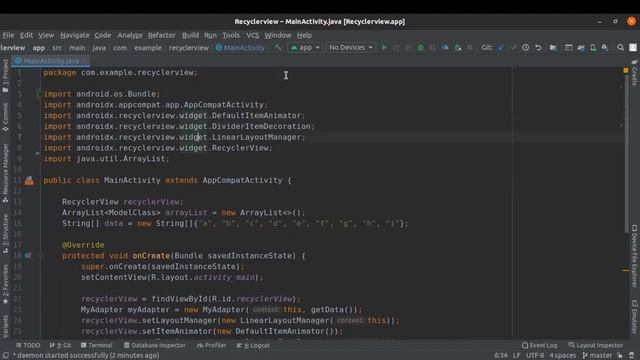Click the Git update project arrow icon

pos(501,48)
